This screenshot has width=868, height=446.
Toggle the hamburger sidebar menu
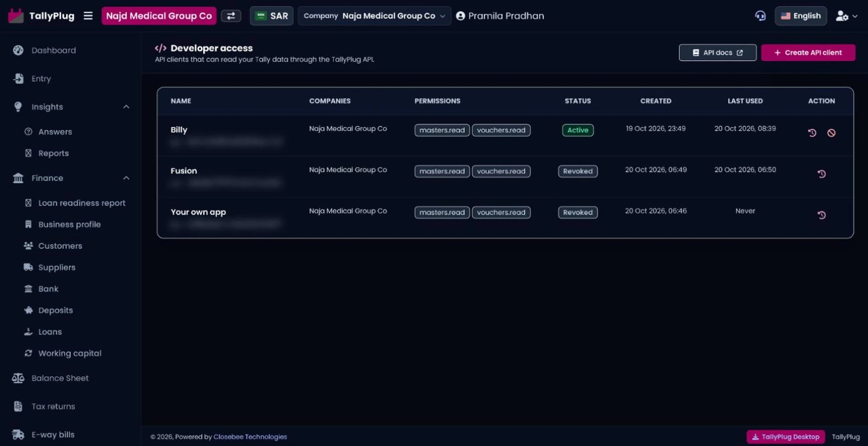click(x=88, y=16)
